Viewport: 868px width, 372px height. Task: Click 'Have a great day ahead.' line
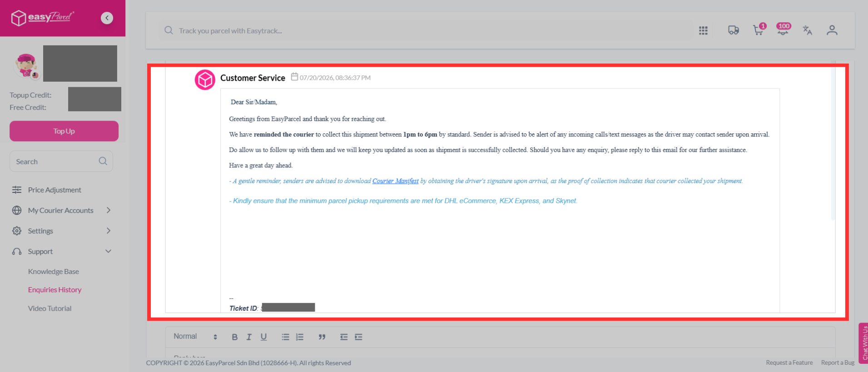(x=261, y=165)
